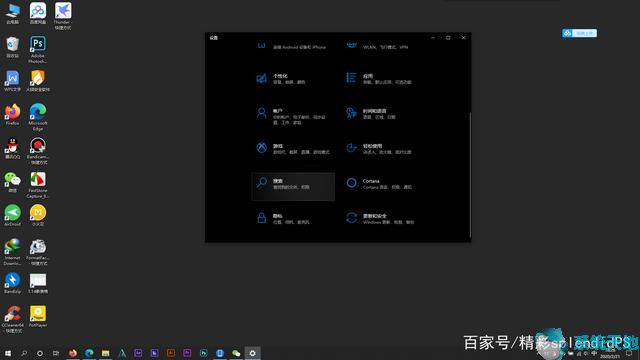Open the Internet Download Manager desktop shortcut
The width and height of the screenshot is (640, 360).
pos(13,252)
